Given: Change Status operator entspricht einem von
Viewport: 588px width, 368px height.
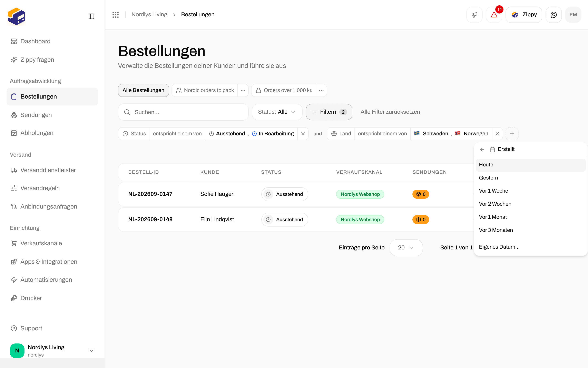Looking at the screenshot, I should (x=177, y=134).
